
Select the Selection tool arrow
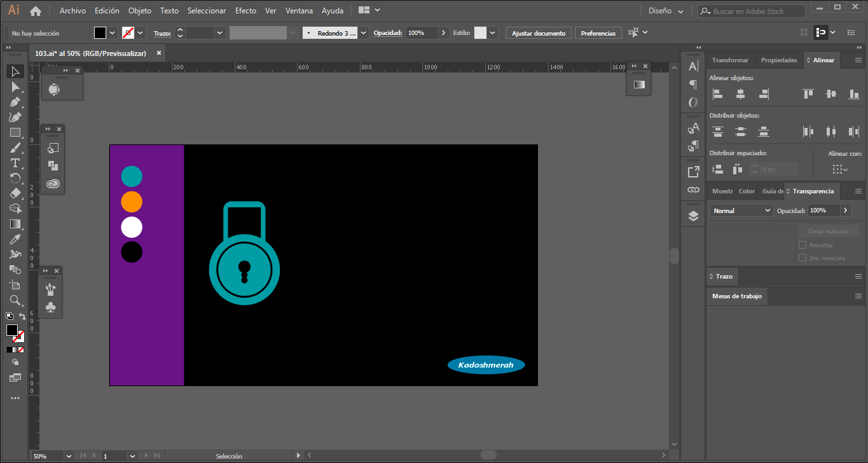pos(15,71)
